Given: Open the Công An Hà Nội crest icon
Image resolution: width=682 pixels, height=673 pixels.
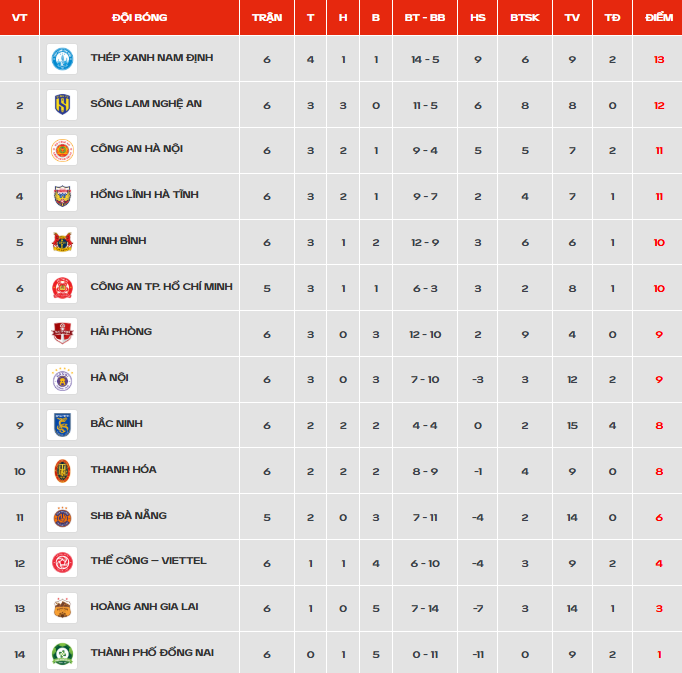Looking at the screenshot, I should (62, 150).
